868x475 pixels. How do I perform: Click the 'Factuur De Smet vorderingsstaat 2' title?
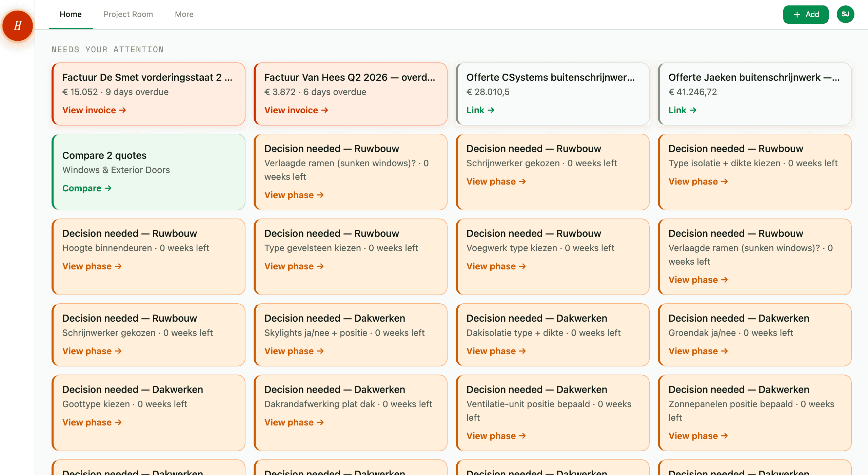[x=147, y=77]
